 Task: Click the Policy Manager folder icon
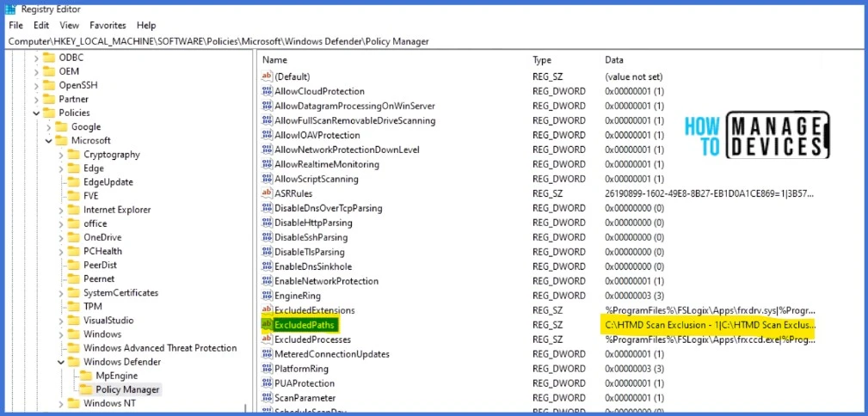pos(86,389)
